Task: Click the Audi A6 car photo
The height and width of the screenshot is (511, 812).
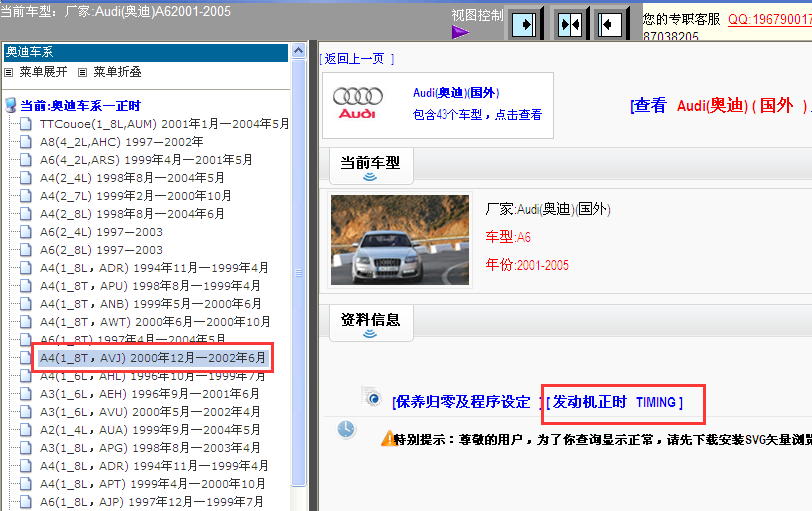Action: (400, 240)
